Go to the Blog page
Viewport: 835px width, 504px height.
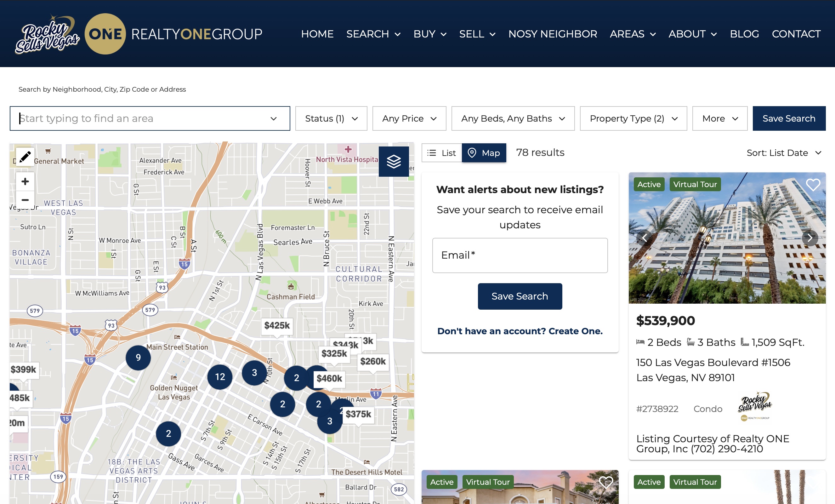coord(744,34)
